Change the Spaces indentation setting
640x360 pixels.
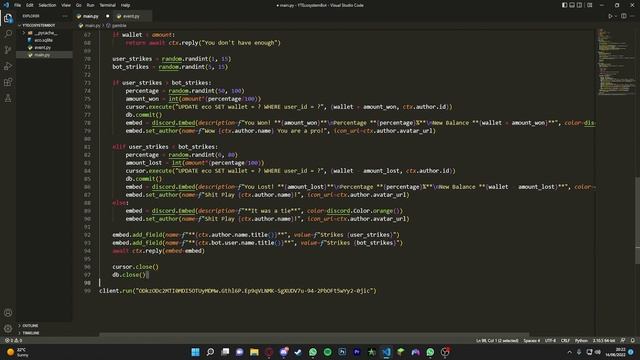tap(531, 340)
